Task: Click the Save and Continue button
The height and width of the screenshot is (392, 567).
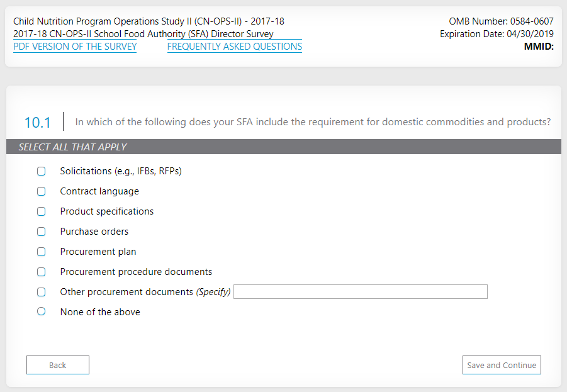Action: 502,365
